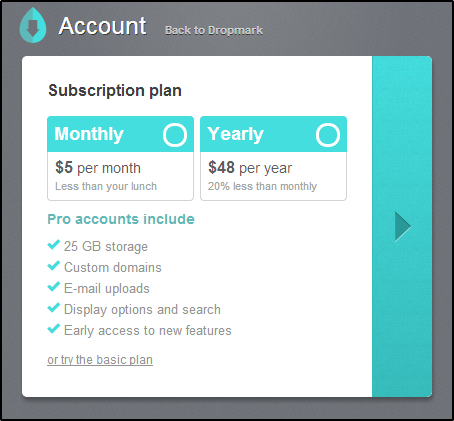Viewport: 454px width, 421px height.
Task: Click the checkmark beside E-mail uploads
Action: [x=54, y=287]
